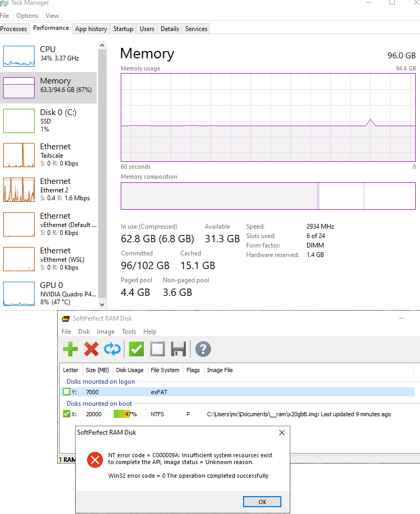Switch to the Users tab
Image resolution: width=420 pixels, height=514 pixels.
147,29
